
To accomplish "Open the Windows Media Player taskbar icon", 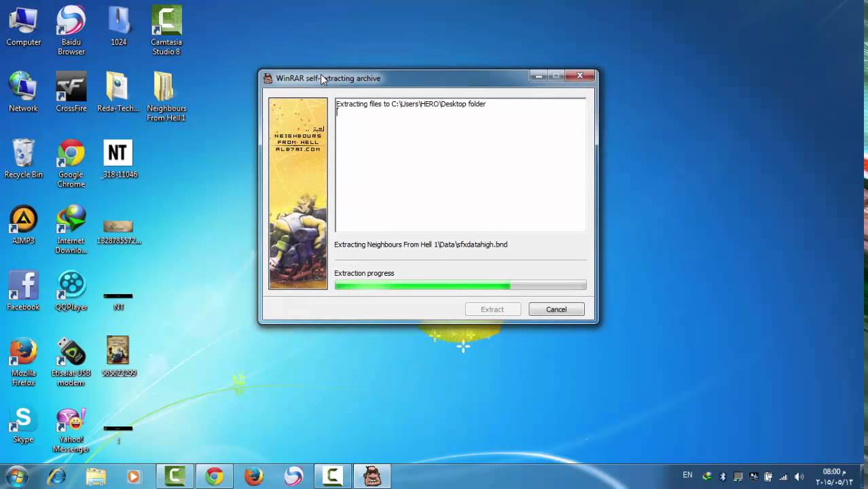I will point(134,476).
